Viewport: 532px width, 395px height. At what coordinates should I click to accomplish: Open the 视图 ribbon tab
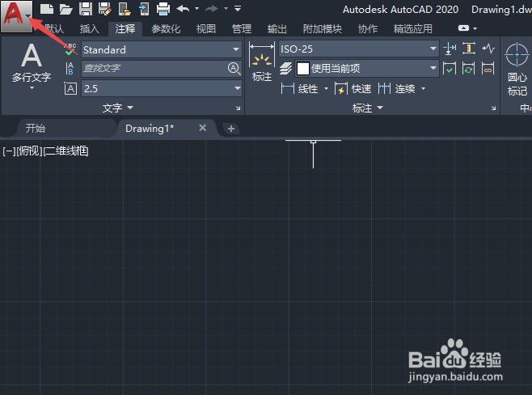206,29
